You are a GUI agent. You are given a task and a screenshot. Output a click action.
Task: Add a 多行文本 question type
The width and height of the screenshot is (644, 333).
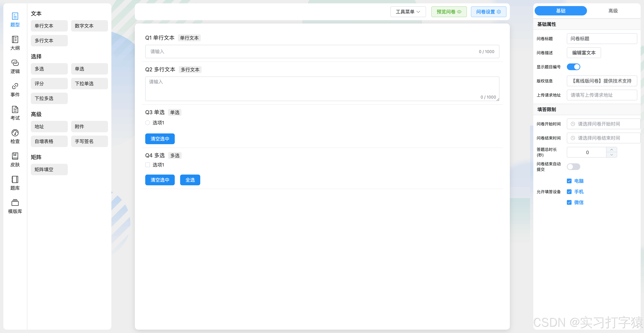click(49, 40)
